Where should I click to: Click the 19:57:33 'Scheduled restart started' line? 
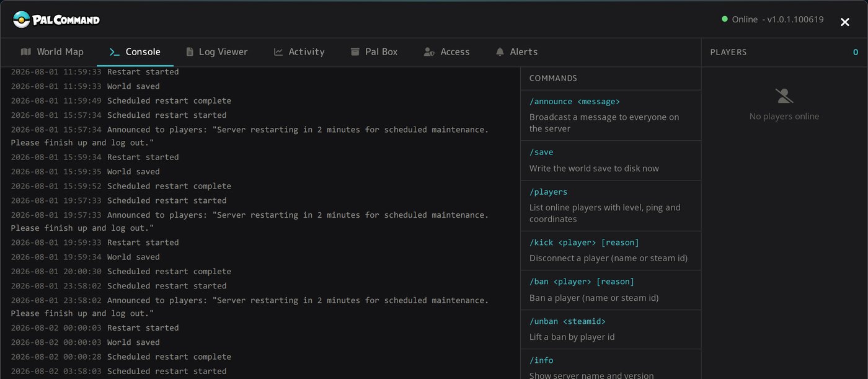[x=118, y=200]
